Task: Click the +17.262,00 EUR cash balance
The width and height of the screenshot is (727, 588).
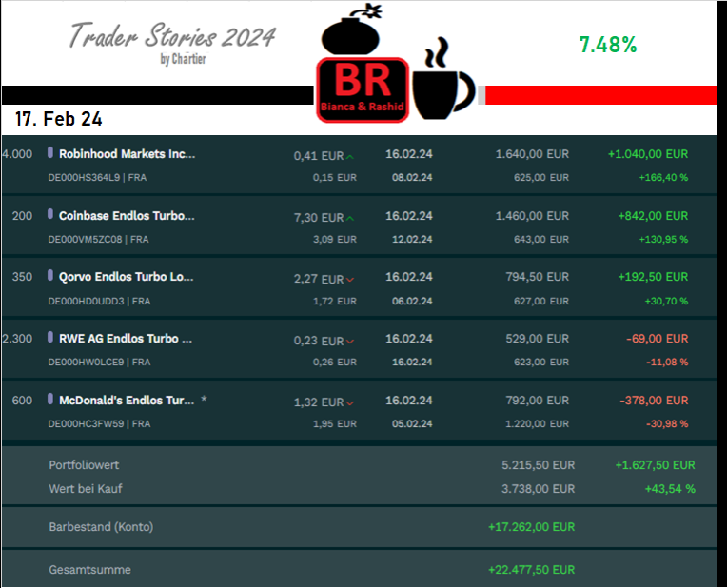Action: click(x=531, y=527)
